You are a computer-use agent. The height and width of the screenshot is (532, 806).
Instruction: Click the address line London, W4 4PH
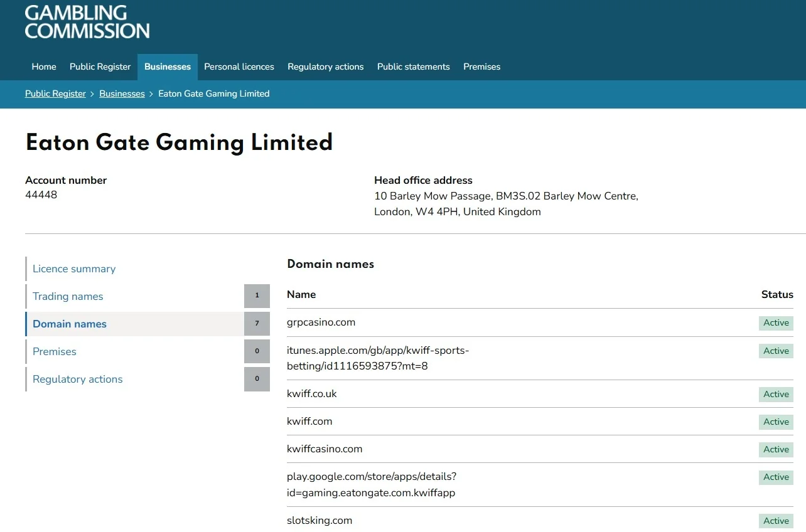click(458, 211)
